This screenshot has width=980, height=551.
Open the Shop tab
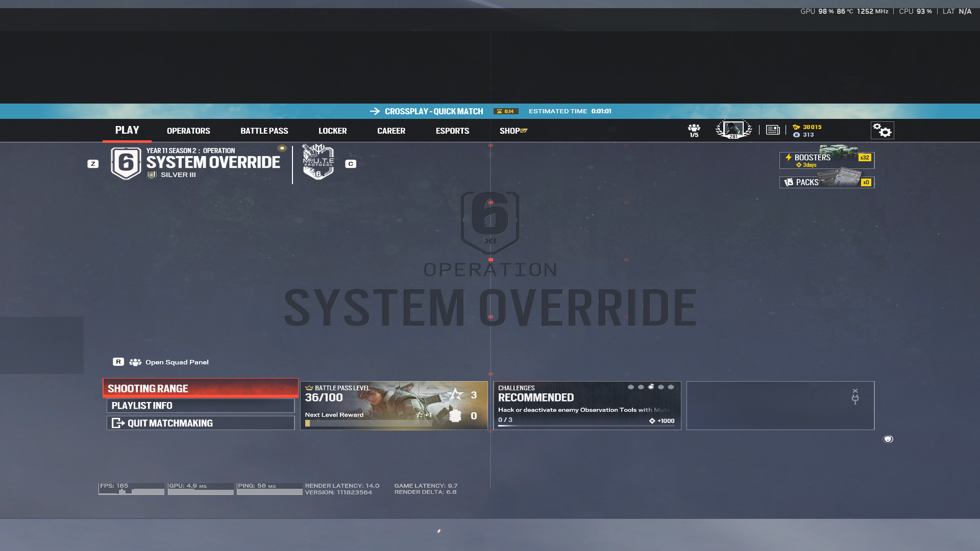click(513, 131)
